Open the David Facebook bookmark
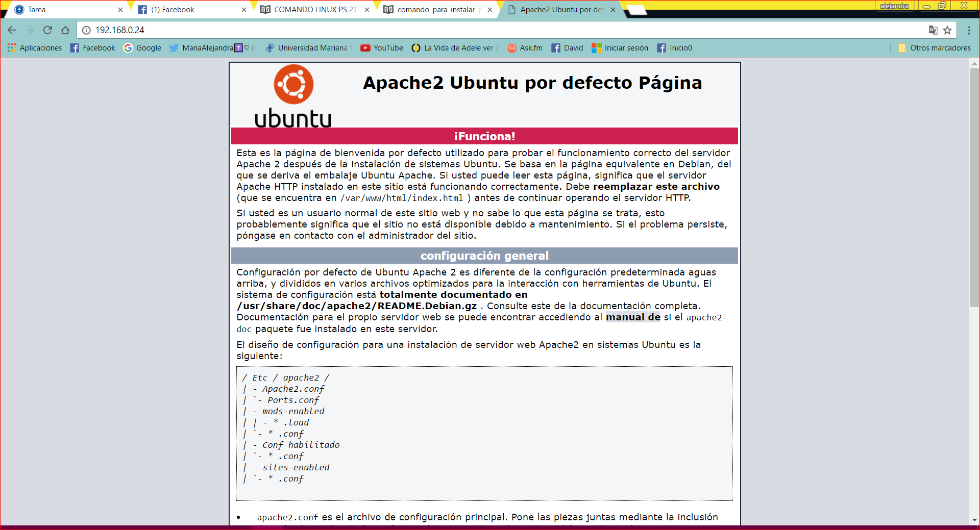 pos(567,48)
